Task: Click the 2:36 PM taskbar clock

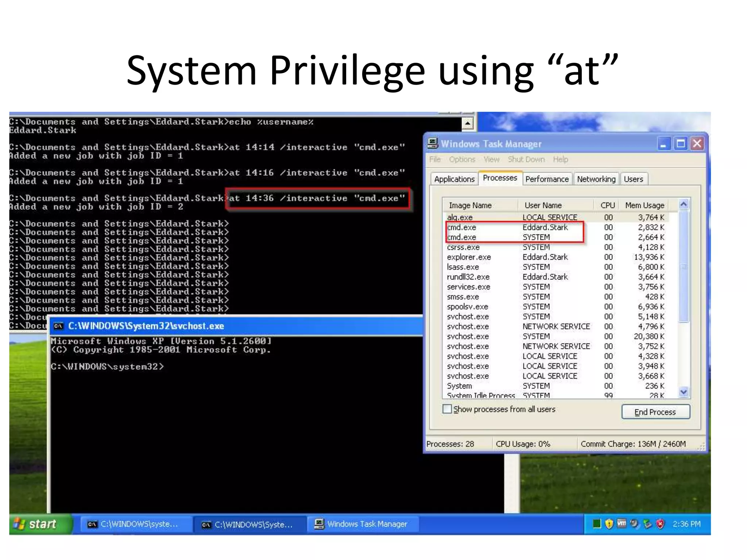Action: pos(686,524)
